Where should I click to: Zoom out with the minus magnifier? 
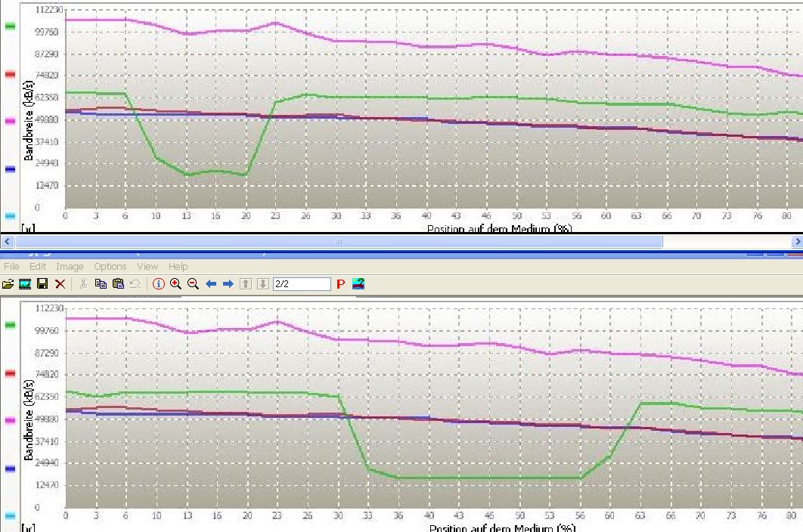pos(193,283)
